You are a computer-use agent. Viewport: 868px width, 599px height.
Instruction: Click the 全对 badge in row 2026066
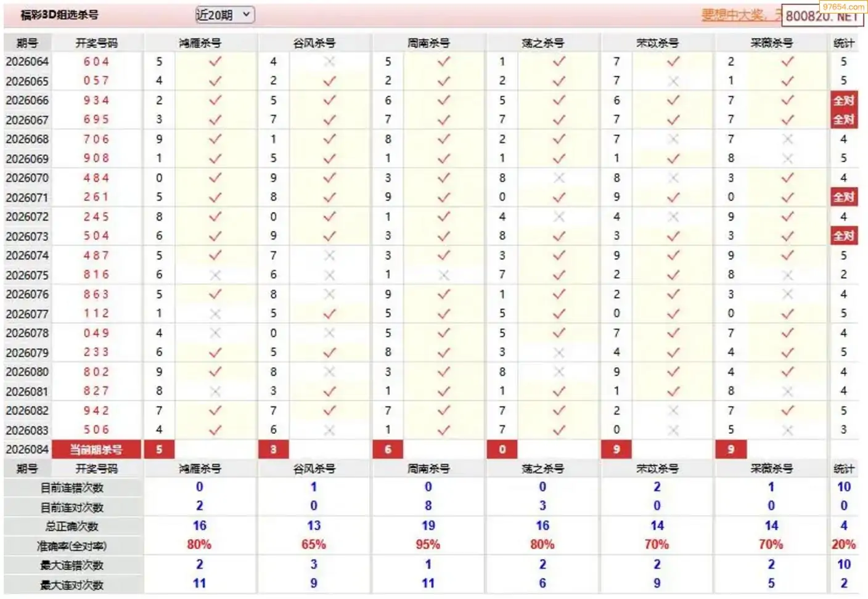843,100
